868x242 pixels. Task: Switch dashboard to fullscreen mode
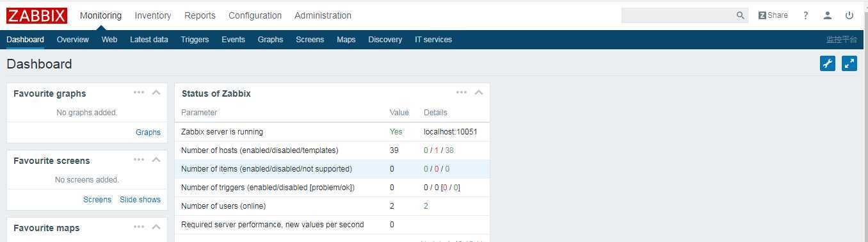pos(849,63)
